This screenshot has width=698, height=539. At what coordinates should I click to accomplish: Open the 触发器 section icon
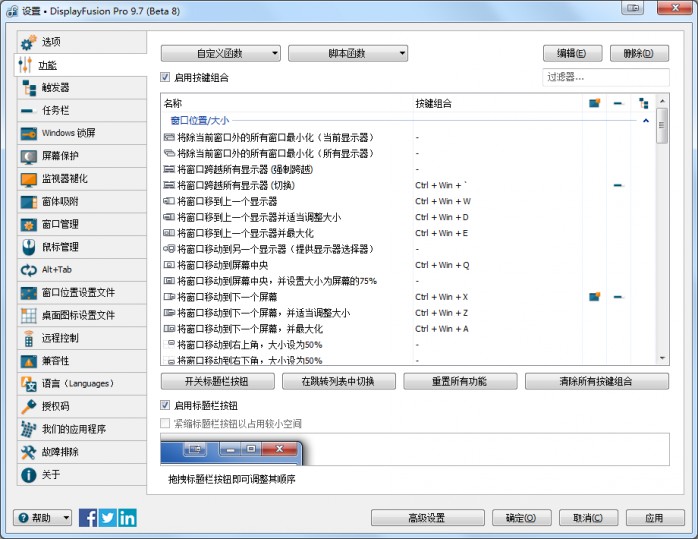coord(28,88)
